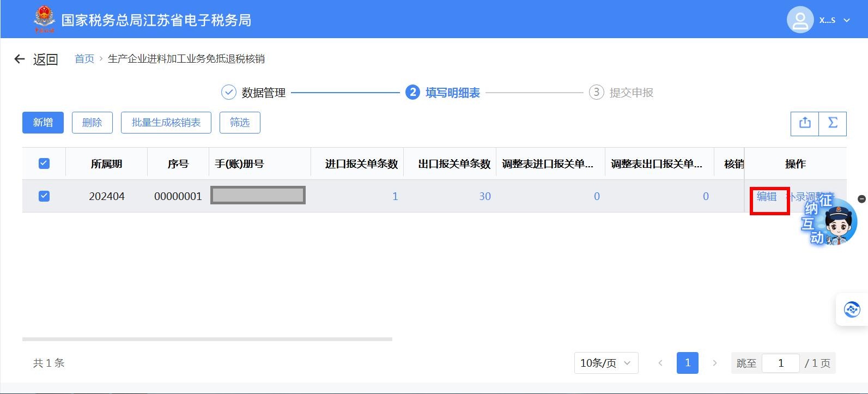This screenshot has height=394, width=868.
Task: Click the sigma summation icon button
Action: click(x=833, y=123)
